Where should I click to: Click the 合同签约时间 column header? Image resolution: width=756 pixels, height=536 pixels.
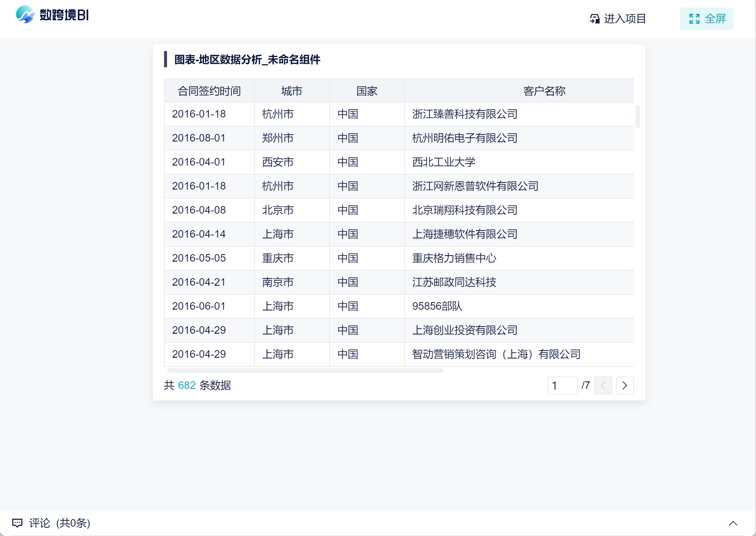pos(209,91)
